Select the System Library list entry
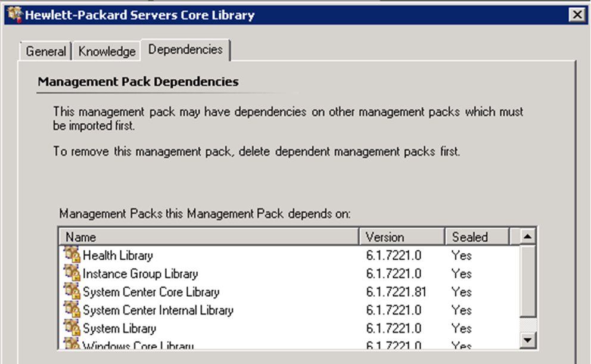Image resolution: width=591 pixels, height=364 pixels. tap(119, 328)
